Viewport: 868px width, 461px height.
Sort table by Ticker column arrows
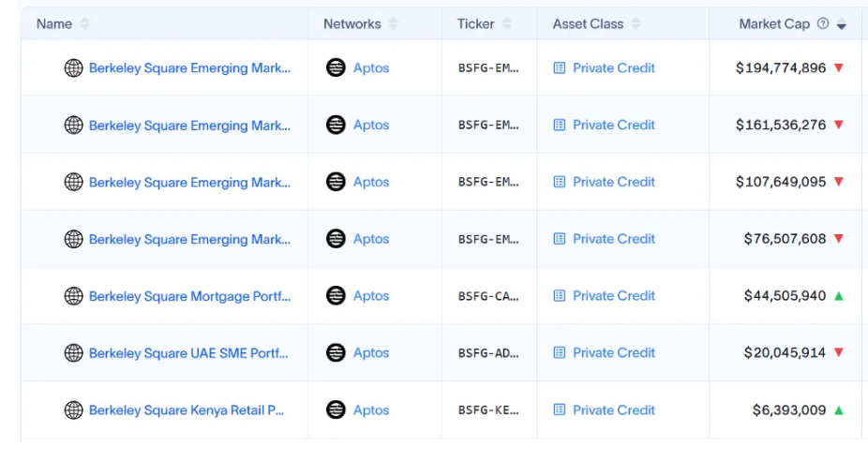(507, 24)
